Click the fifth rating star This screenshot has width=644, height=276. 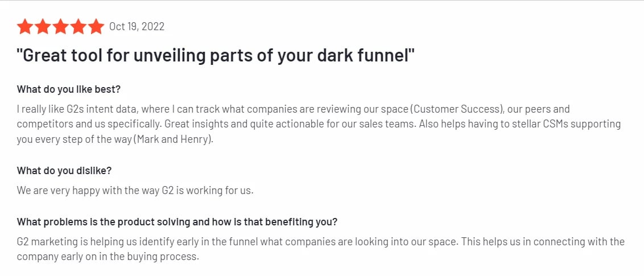[96, 27]
